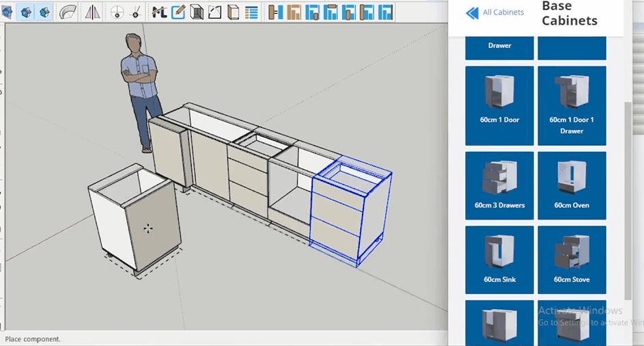Viewport: 644px width, 346px height.
Task: Select the 60cm 1 Door cabinet
Action: point(499,105)
